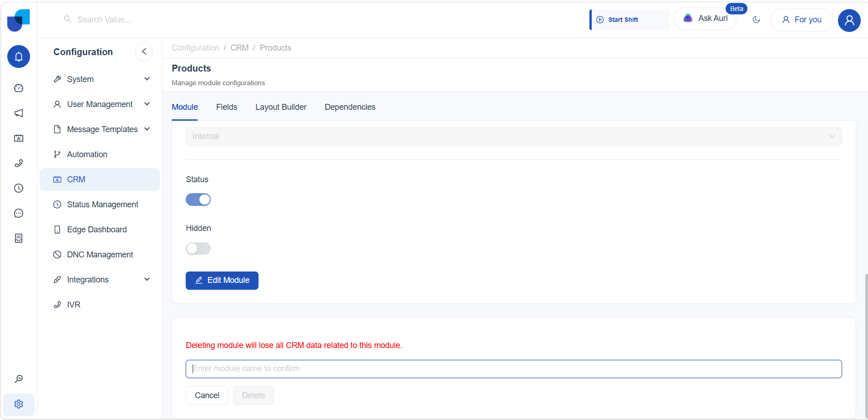Open the contact card icon in left rail
This screenshot has width=868, height=420.
(19, 138)
